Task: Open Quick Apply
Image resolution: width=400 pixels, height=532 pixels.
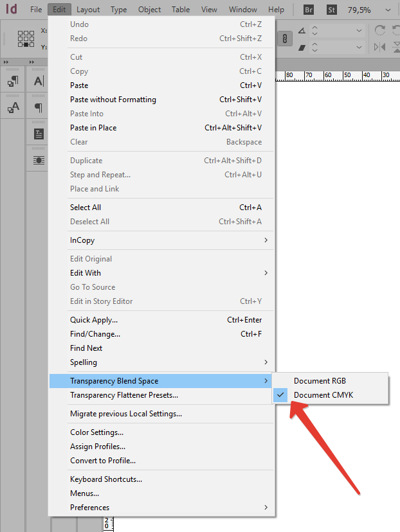Action: [x=161, y=320]
